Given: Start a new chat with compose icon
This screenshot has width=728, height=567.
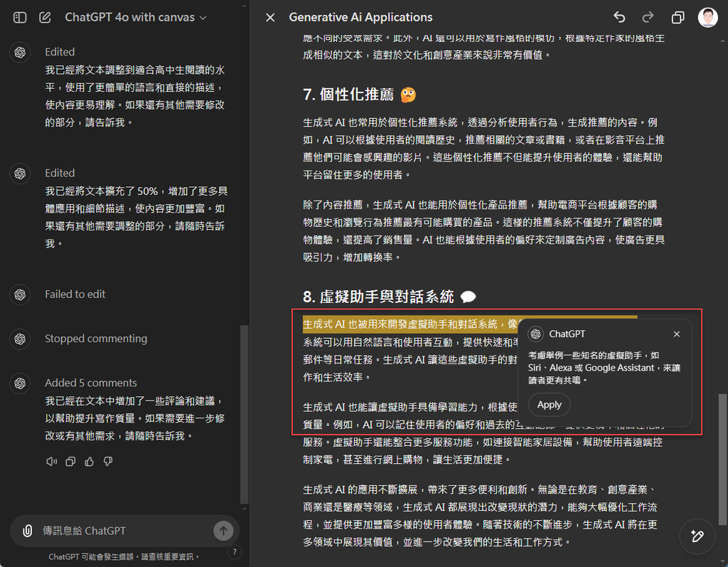Looking at the screenshot, I should click(x=45, y=18).
